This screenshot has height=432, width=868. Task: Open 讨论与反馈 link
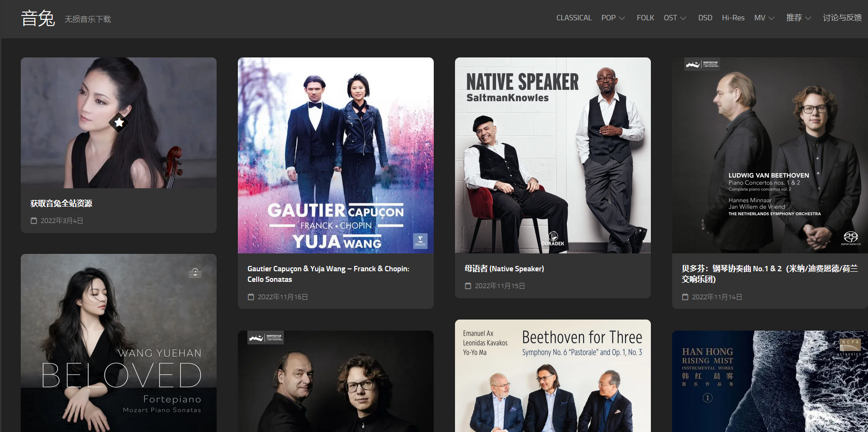coord(842,18)
